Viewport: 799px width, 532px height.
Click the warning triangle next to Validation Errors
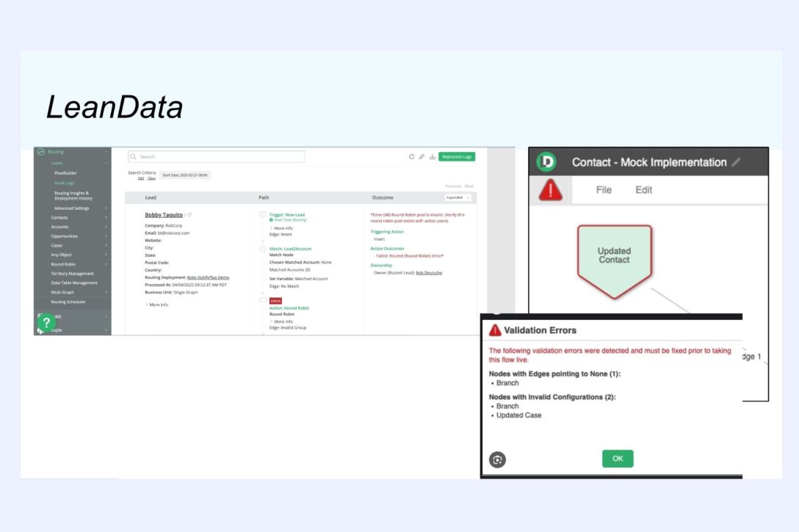pos(495,330)
